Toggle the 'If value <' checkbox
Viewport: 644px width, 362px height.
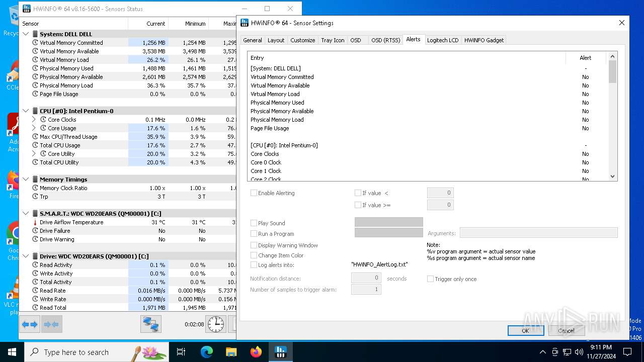[x=358, y=193]
